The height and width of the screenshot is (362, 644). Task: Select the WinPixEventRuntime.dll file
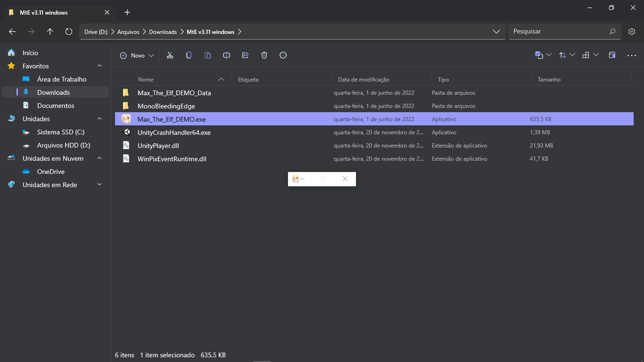(374, 159)
